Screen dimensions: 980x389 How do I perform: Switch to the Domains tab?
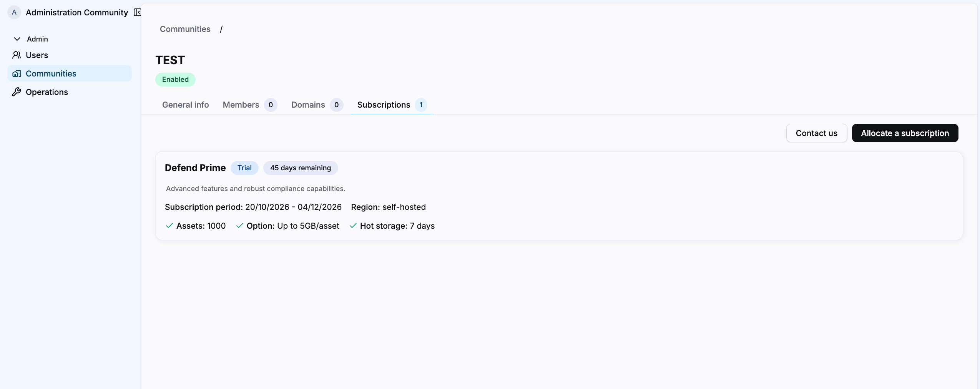[317, 105]
